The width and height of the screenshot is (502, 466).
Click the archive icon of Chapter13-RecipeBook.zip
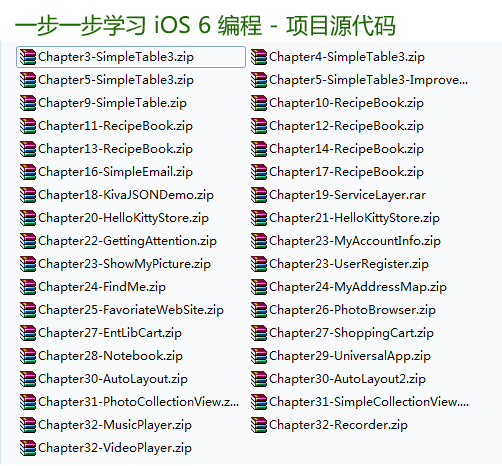click(x=28, y=149)
